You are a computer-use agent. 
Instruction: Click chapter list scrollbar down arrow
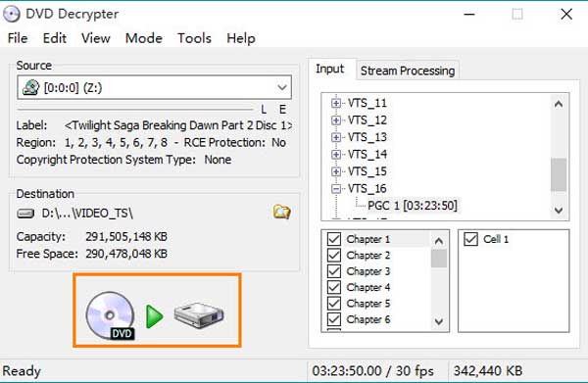click(x=439, y=321)
